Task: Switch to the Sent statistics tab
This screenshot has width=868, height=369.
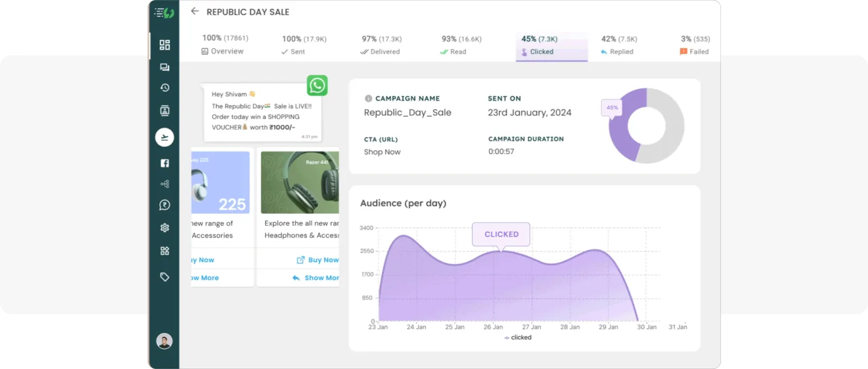Action: [293, 52]
